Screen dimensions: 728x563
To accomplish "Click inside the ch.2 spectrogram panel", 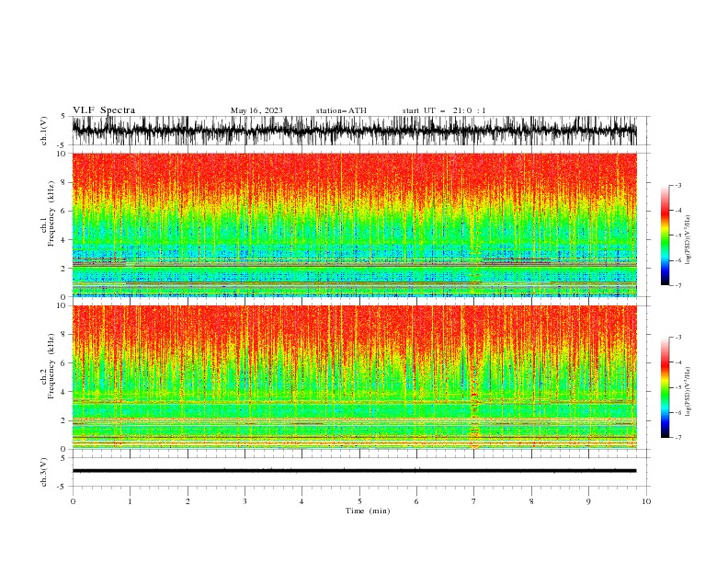I will point(354,377).
